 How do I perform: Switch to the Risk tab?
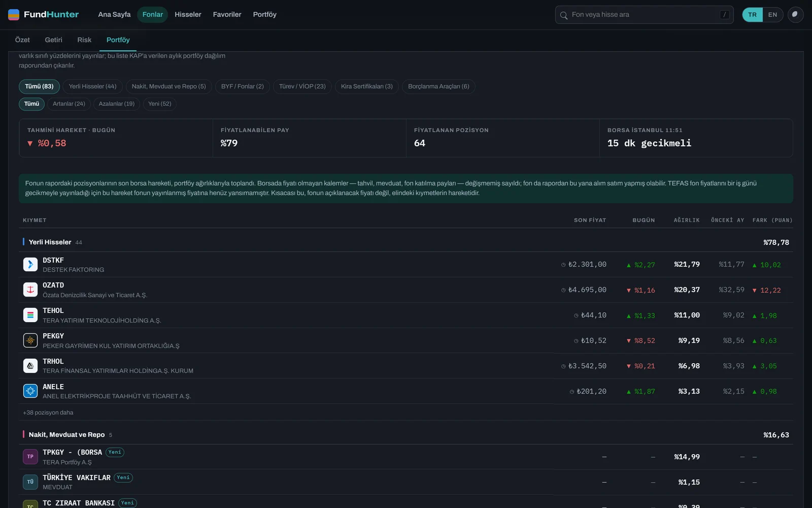[x=84, y=40]
